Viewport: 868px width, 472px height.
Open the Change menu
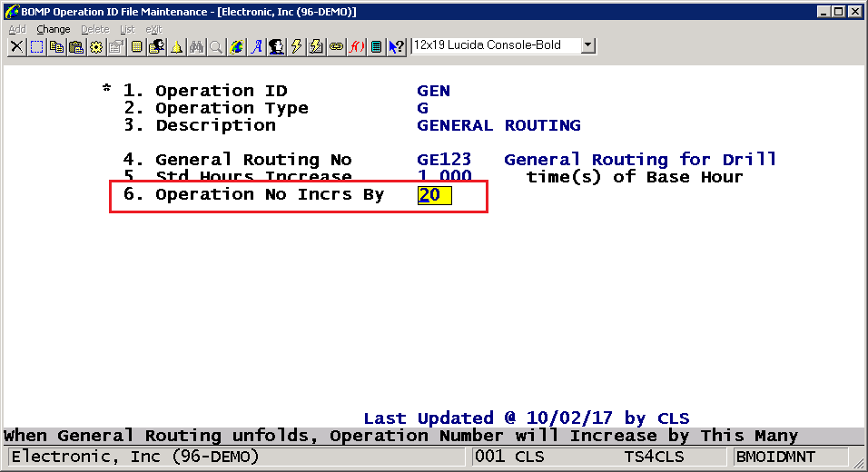[54, 29]
